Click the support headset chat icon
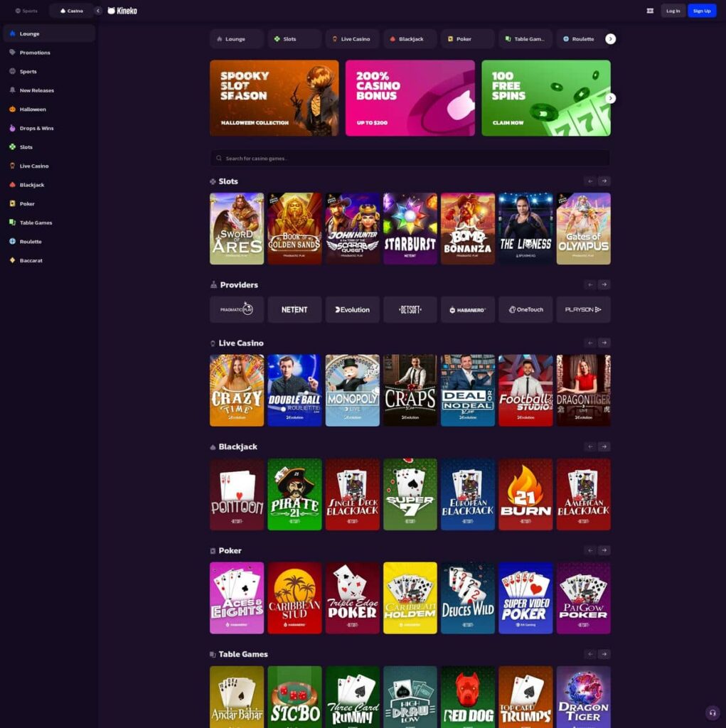Viewport: 726px width, 728px height. [x=712, y=712]
